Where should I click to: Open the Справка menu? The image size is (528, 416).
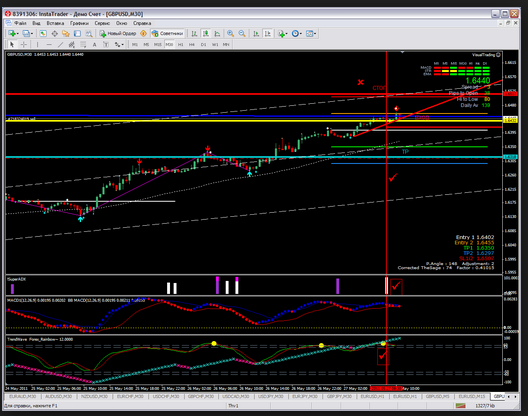coord(142,23)
